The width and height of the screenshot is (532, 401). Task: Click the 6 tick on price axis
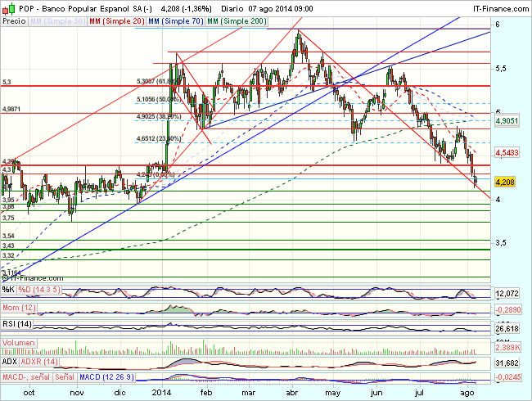click(498, 25)
